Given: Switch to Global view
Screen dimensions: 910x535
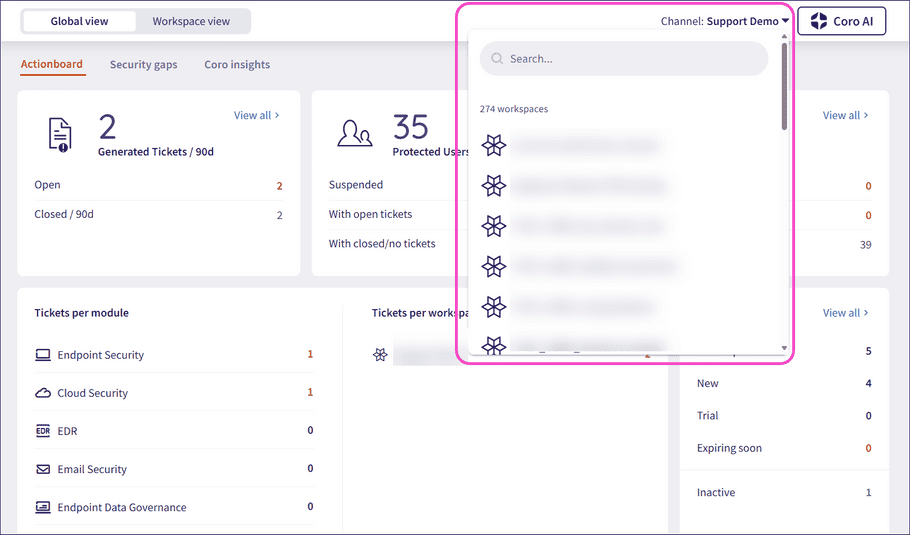Looking at the screenshot, I should click(79, 21).
